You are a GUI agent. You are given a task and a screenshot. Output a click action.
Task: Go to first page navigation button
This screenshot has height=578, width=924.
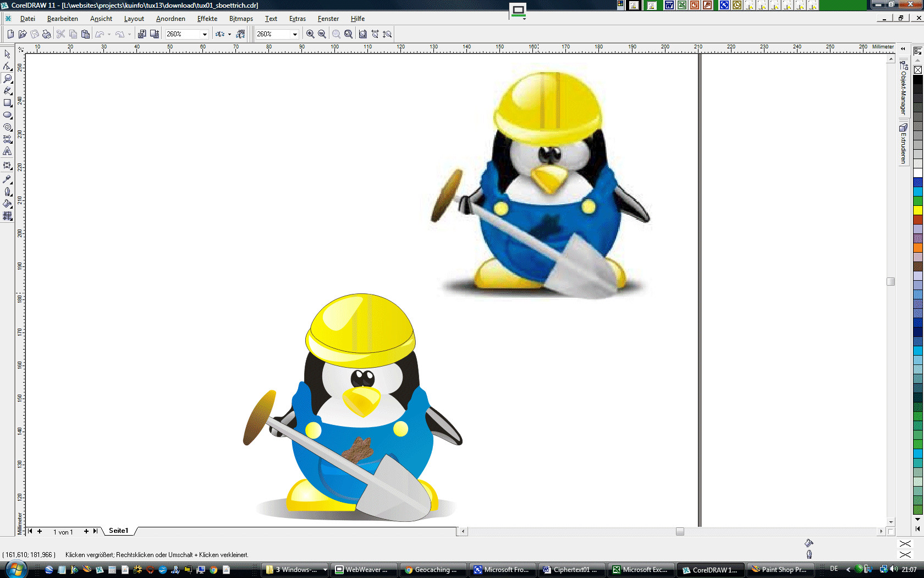30,531
